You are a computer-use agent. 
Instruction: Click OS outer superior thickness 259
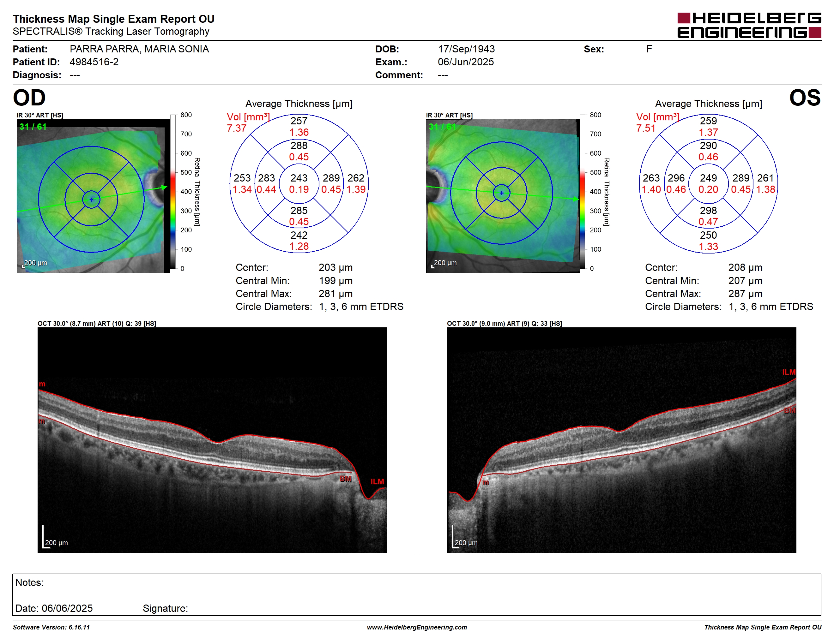[708, 121]
